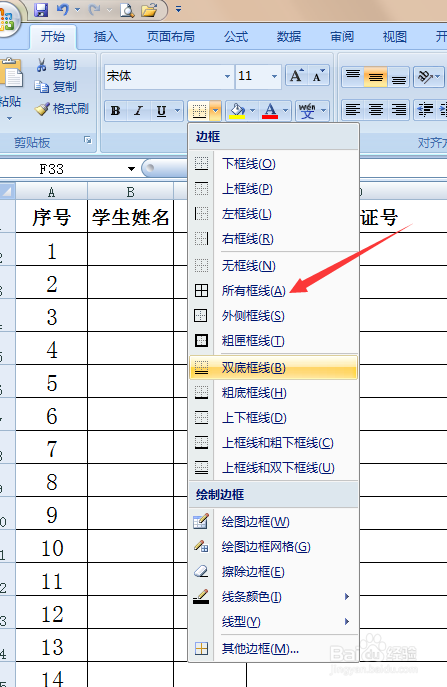This screenshot has width=447, height=687.
Task: Open the Fill Color dropdown arrow
Action: [252, 110]
